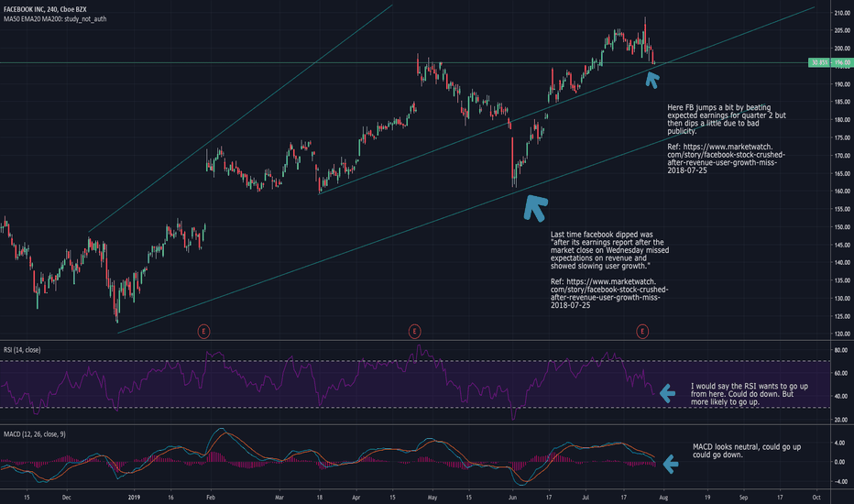The height and width of the screenshot is (504, 854).
Task: Click the May label on time axis
Action: 432,498
